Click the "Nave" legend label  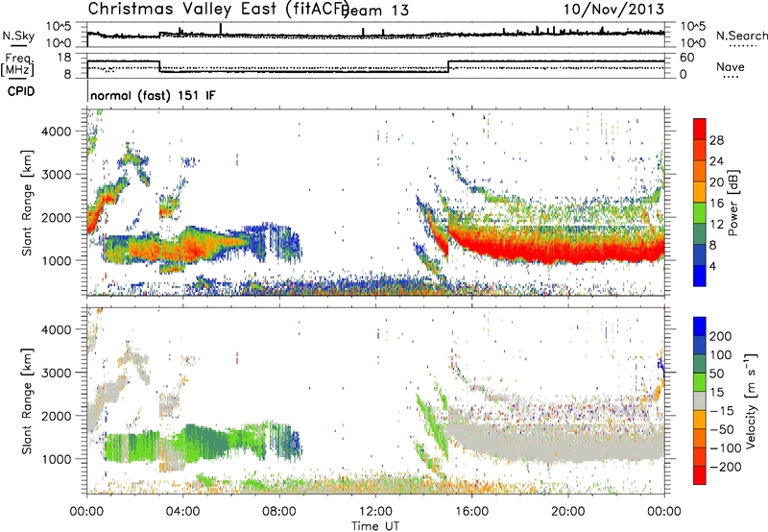tap(731, 67)
